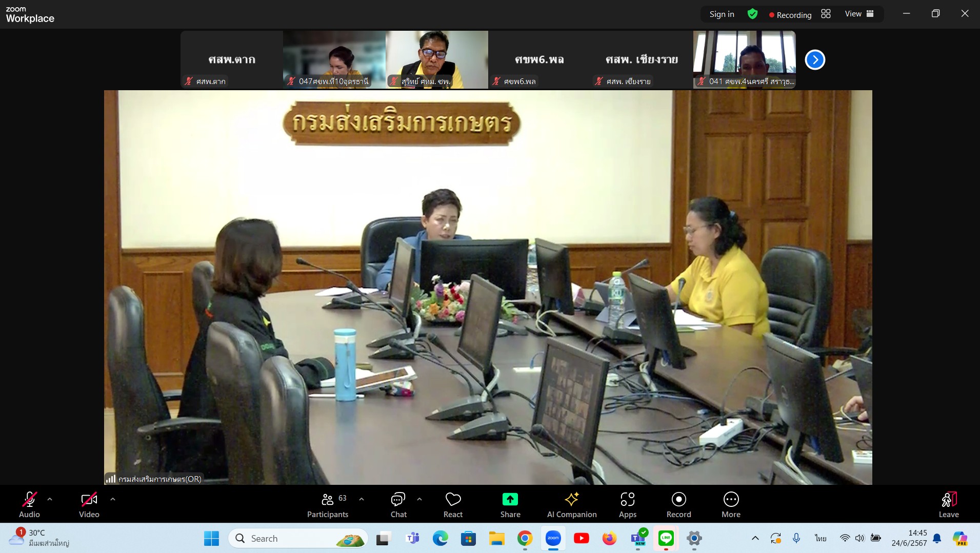Click the green encryption shield icon
The image size is (980, 553).
(752, 14)
